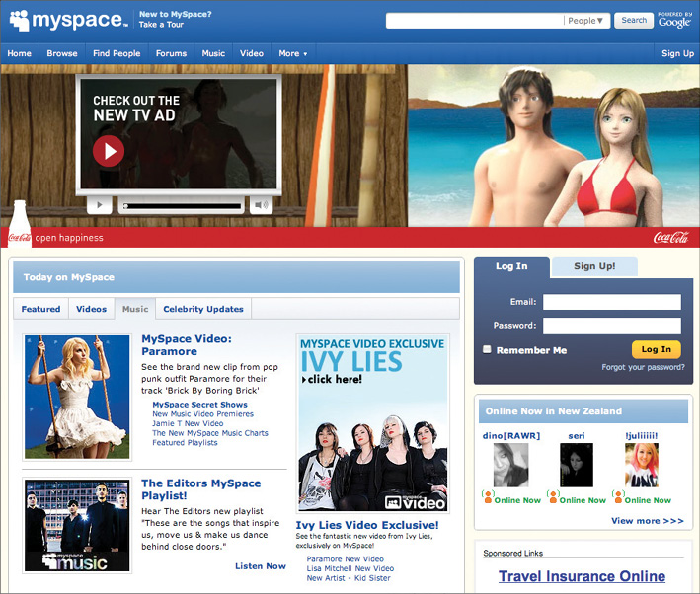This screenshot has width=700, height=594.
Task: Open The New MySpace Music Charts link
Action: click(210, 433)
